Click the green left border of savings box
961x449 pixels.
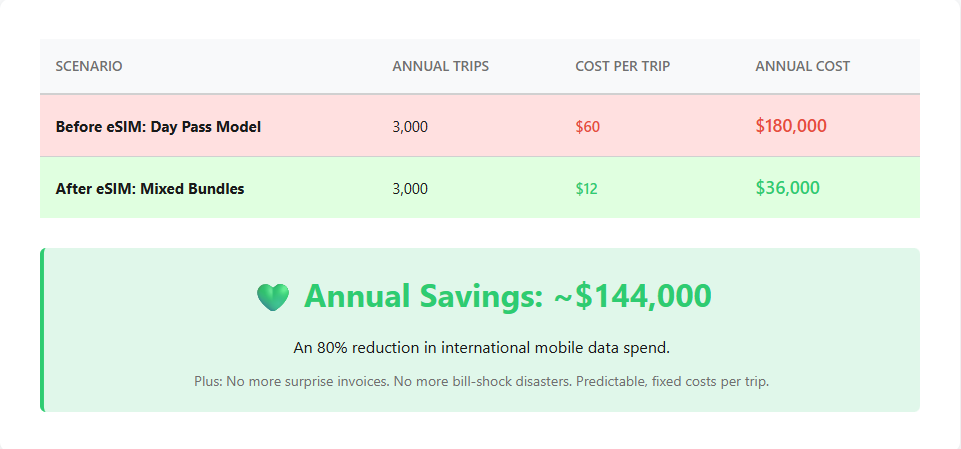(x=42, y=330)
